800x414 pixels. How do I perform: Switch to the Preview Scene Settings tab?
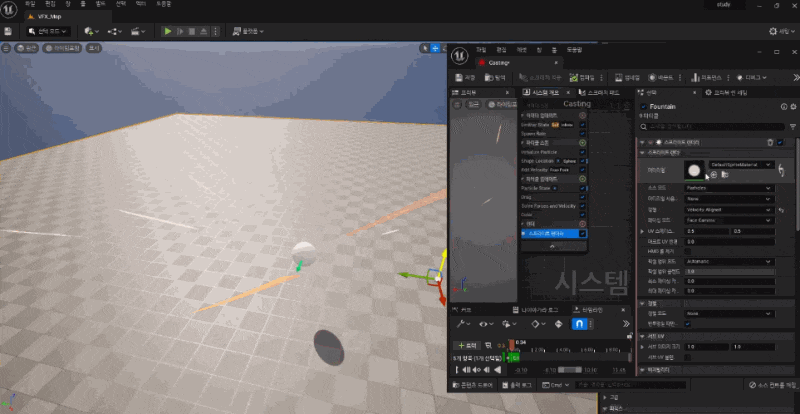click(x=727, y=92)
